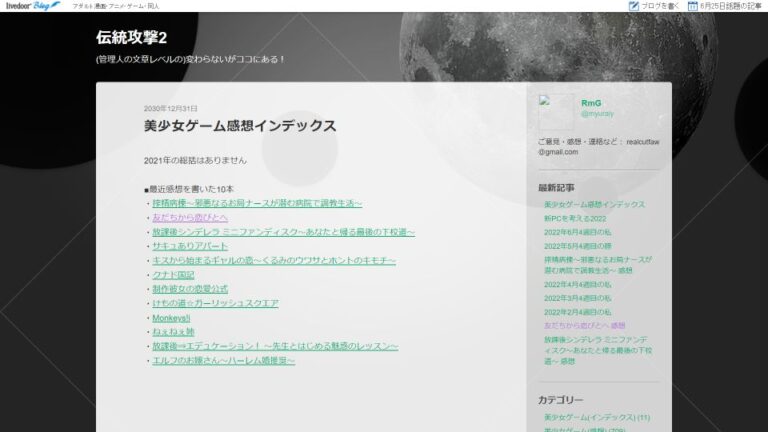Click the RmG profile avatar image

coord(555,111)
